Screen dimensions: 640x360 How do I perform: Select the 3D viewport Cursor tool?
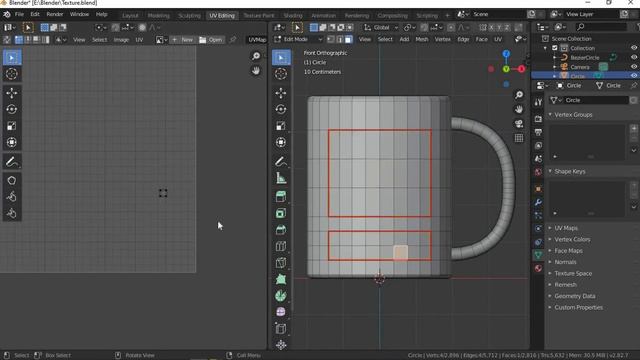pyautogui.click(x=281, y=74)
